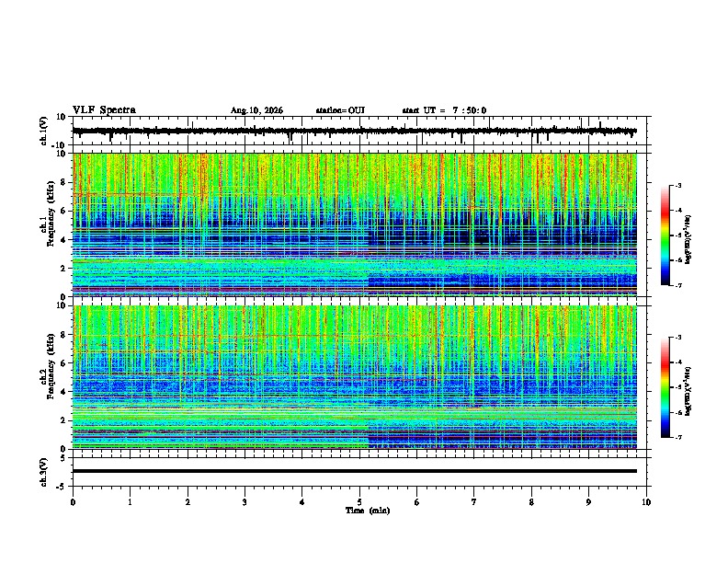The width and height of the screenshot is (728, 563).
Task: Click tick label 3 on the Time axis
Action: tap(245, 502)
